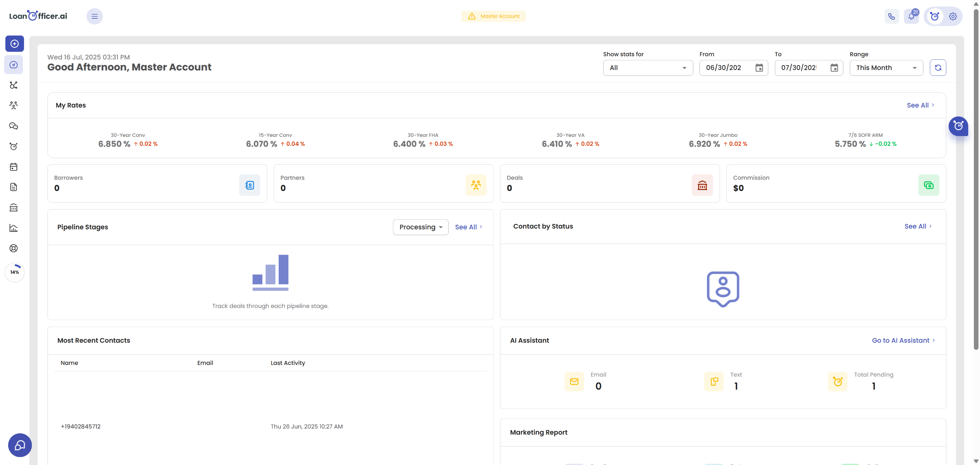Open the reports chart sidebar icon

tap(14, 228)
